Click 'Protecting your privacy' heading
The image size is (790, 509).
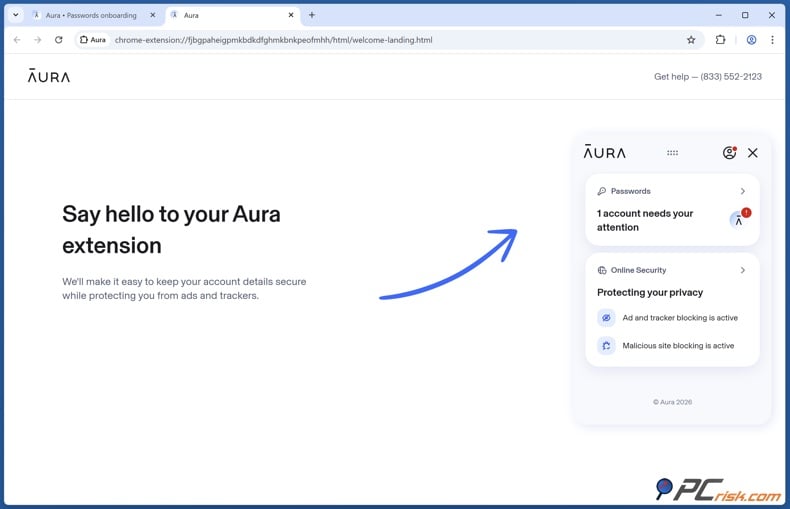pyautogui.click(x=650, y=292)
